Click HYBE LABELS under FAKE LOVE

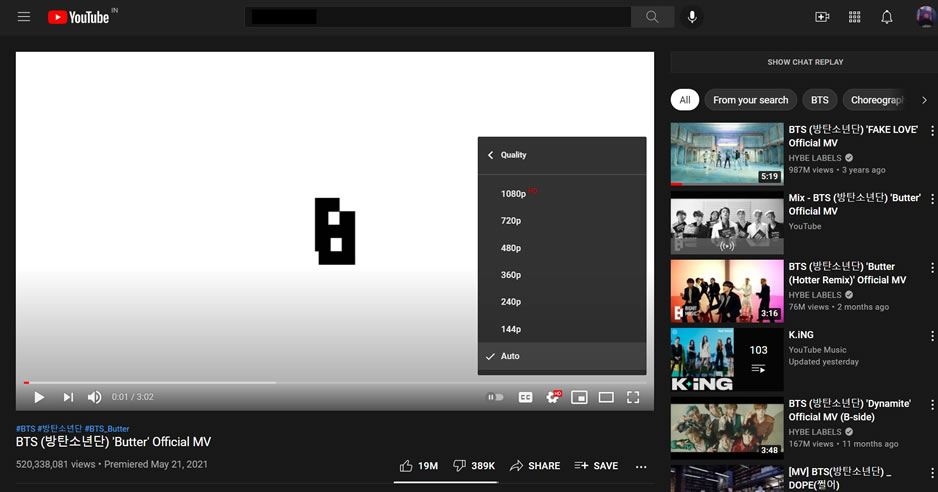coord(815,158)
